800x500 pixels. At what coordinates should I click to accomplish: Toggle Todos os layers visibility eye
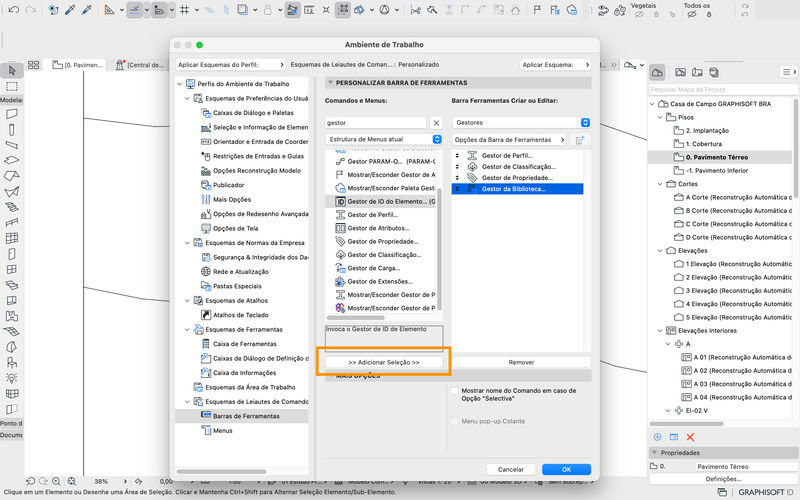[691, 14]
